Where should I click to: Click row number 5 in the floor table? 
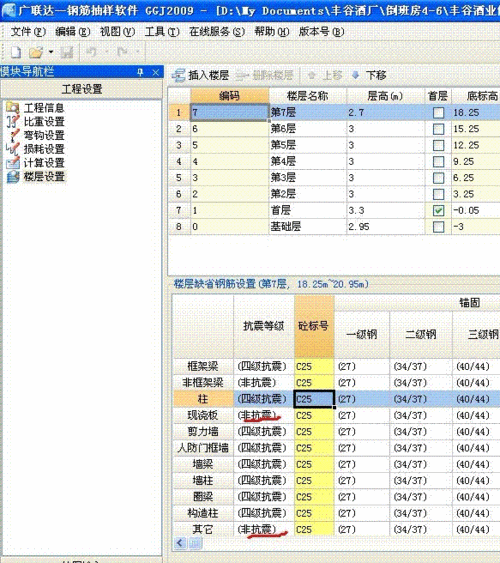point(179,178)
